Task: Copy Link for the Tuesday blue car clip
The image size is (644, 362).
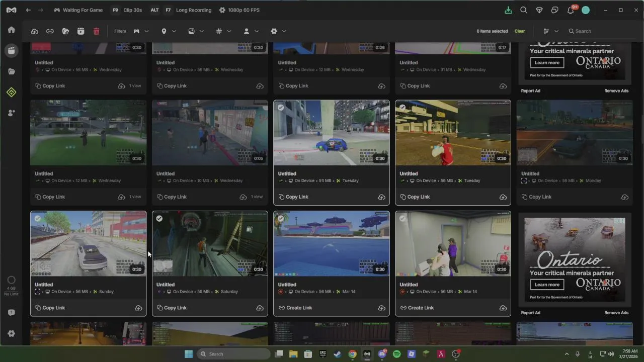Action: pyautogui.click(x=293, y=197)
